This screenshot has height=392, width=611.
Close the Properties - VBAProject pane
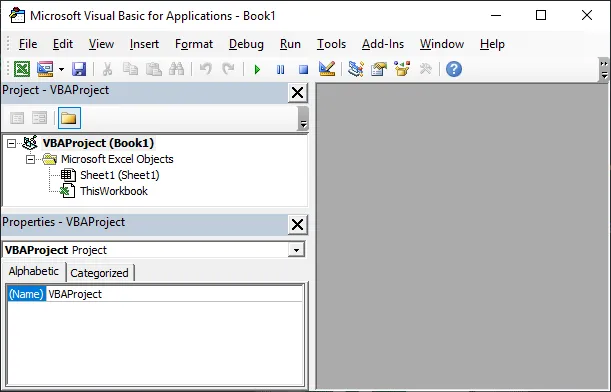298,225
